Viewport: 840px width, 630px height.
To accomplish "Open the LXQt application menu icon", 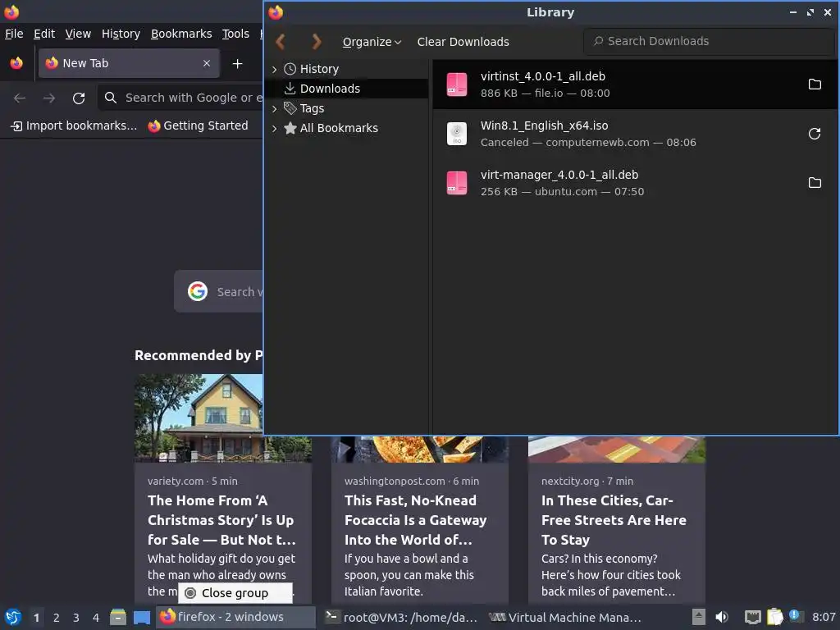I will (12, 617).
